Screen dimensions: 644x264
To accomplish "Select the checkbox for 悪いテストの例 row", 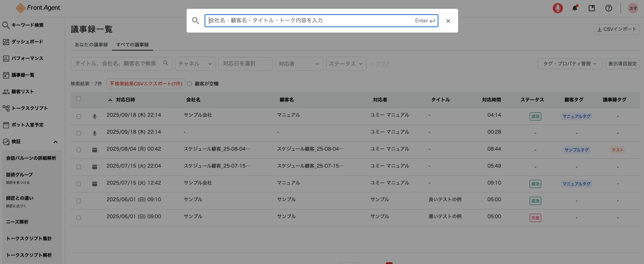I will (79, 218).
